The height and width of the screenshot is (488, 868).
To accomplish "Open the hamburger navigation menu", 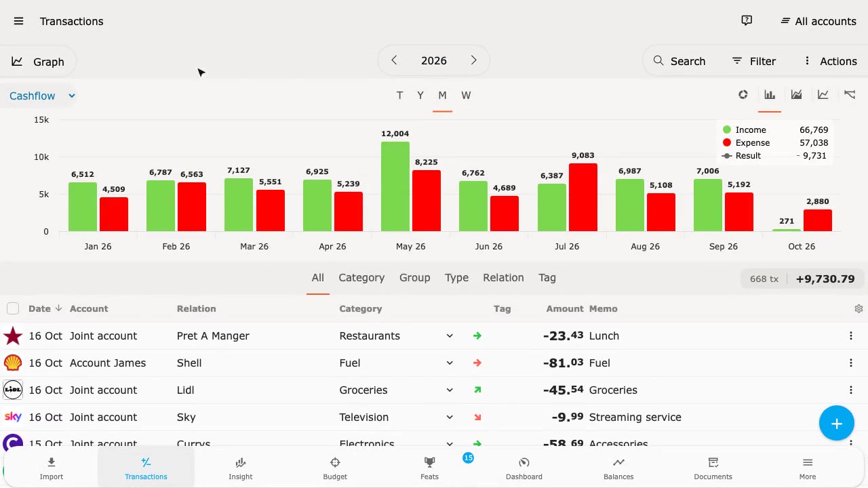I will click(18, 21).
